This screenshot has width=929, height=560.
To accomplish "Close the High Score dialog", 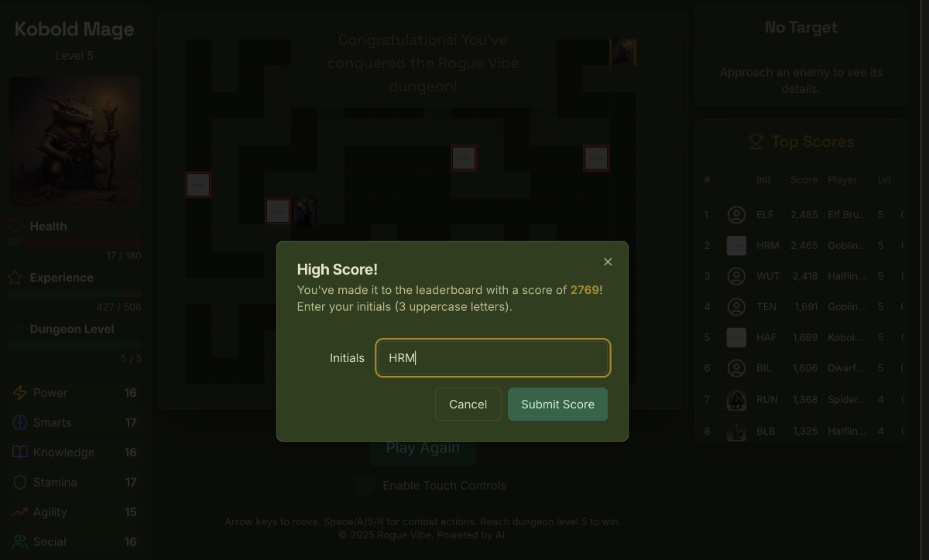I will pyautogui.click(x=608, y=262).
